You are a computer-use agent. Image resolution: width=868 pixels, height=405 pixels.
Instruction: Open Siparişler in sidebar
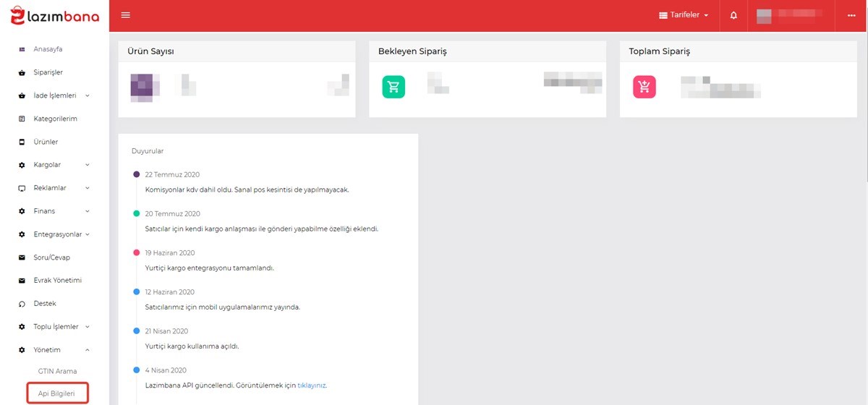pyautogui.click(x=48, y=72)
